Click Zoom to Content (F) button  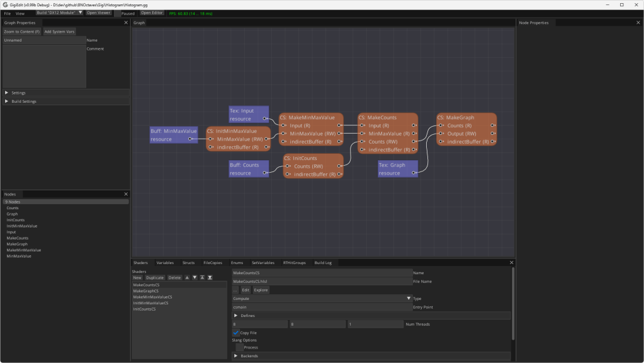pos(22,32)
